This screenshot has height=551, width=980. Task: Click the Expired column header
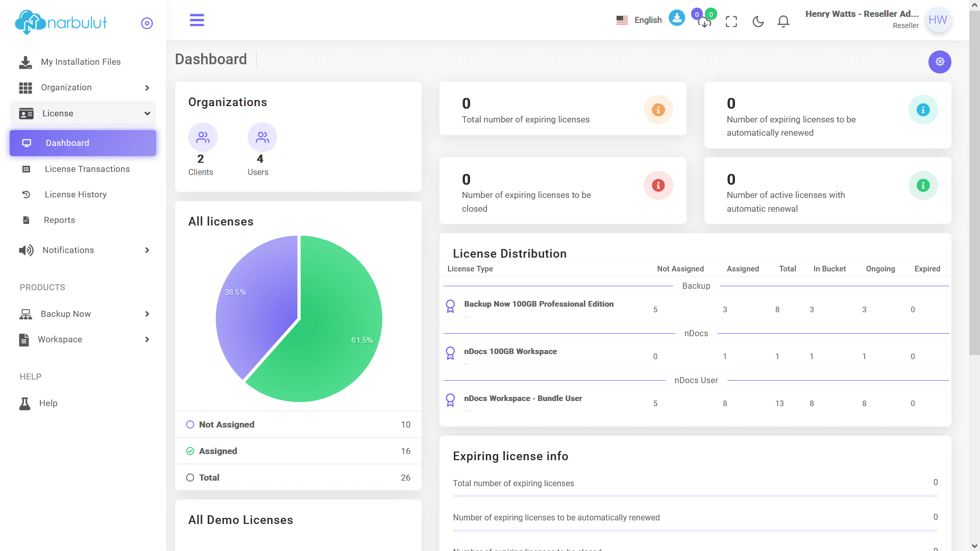point(927,269)
